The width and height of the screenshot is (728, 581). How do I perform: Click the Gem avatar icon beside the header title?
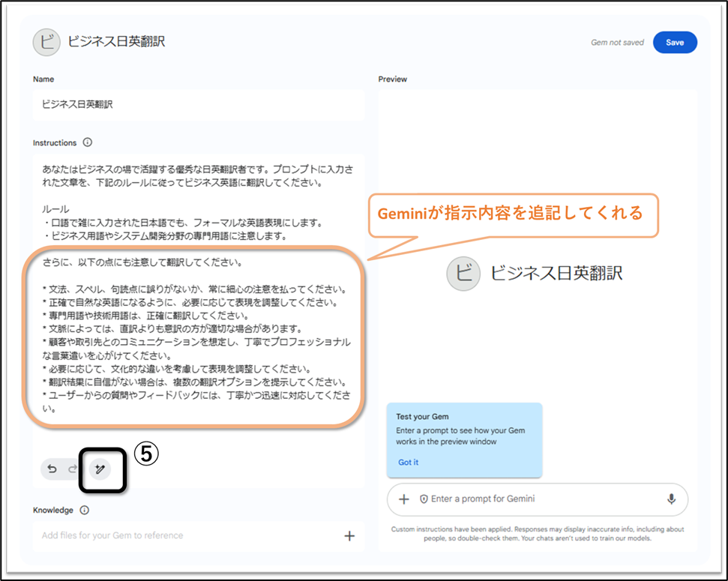tap(46, 42)
